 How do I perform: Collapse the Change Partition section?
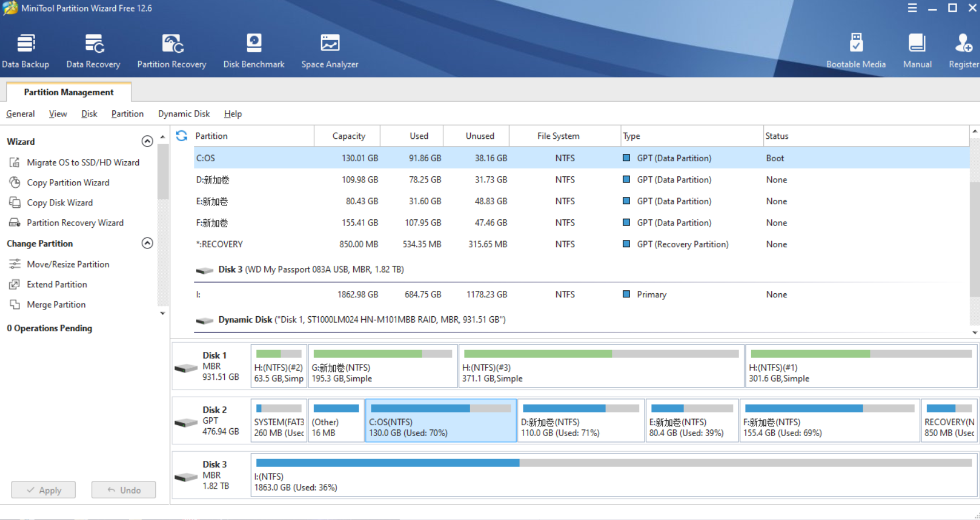pyautogui.click(x=147, y=243)
